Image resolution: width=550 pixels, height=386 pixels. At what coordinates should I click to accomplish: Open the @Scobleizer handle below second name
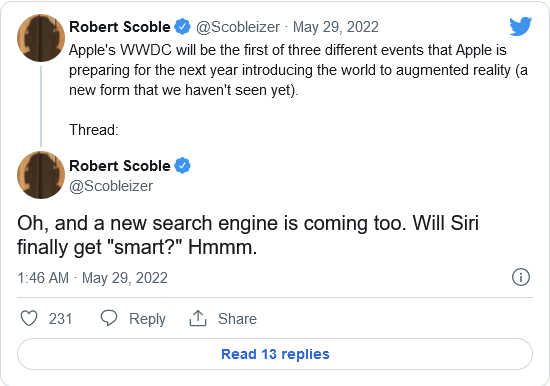(x=111, y=186)
